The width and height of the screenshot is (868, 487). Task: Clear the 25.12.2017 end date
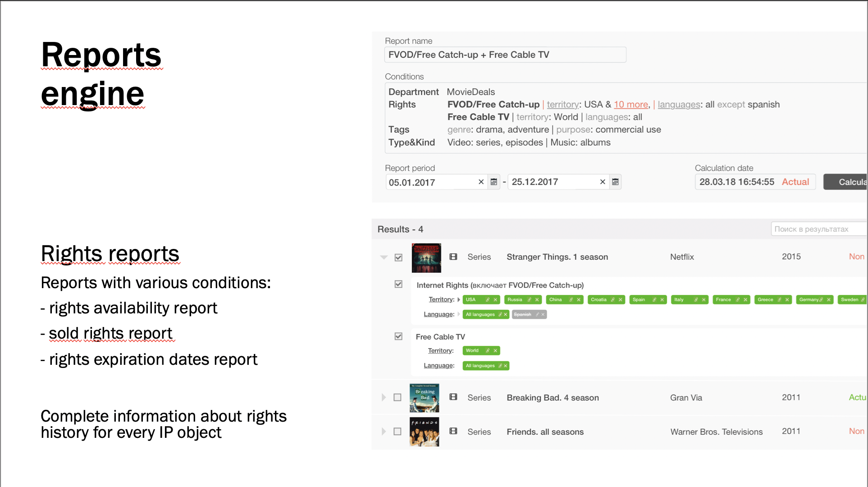(603, 182)
